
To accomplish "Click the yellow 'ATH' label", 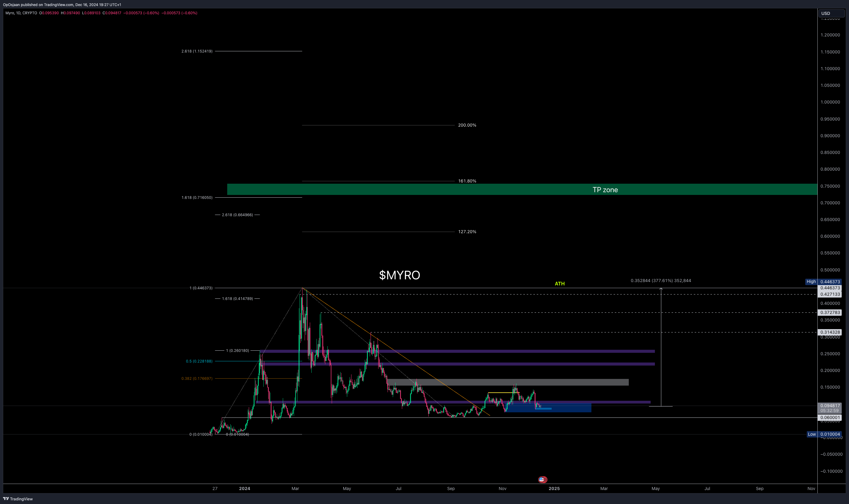I will 560,284.
